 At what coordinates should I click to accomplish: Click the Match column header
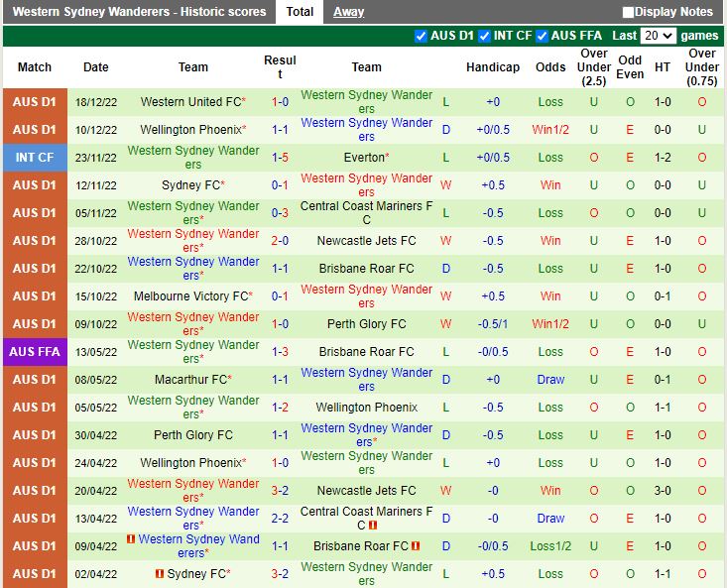point(35,67)
